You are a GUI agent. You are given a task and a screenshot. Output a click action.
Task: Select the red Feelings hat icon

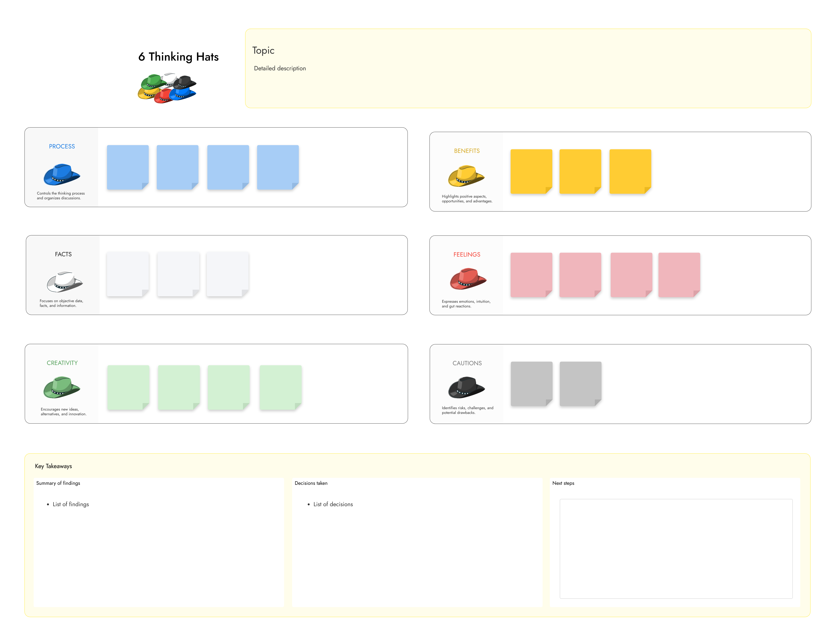[468, 279]
